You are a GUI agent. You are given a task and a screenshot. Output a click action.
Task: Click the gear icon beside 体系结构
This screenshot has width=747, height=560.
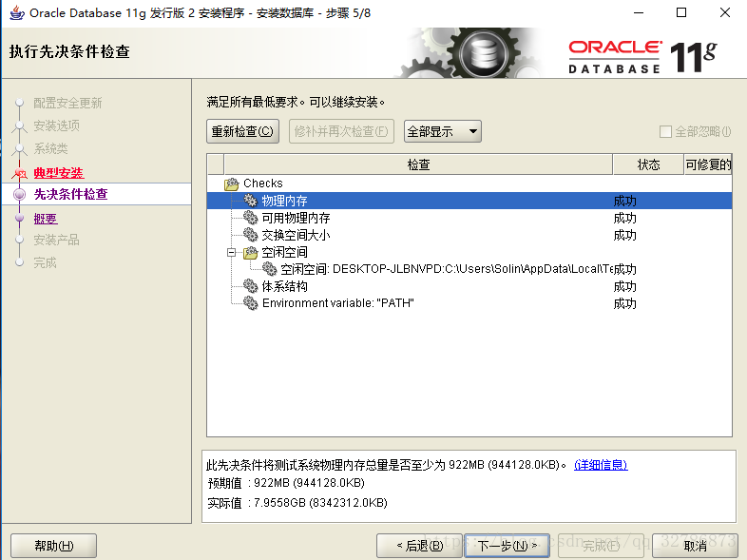tap(251, 286)
